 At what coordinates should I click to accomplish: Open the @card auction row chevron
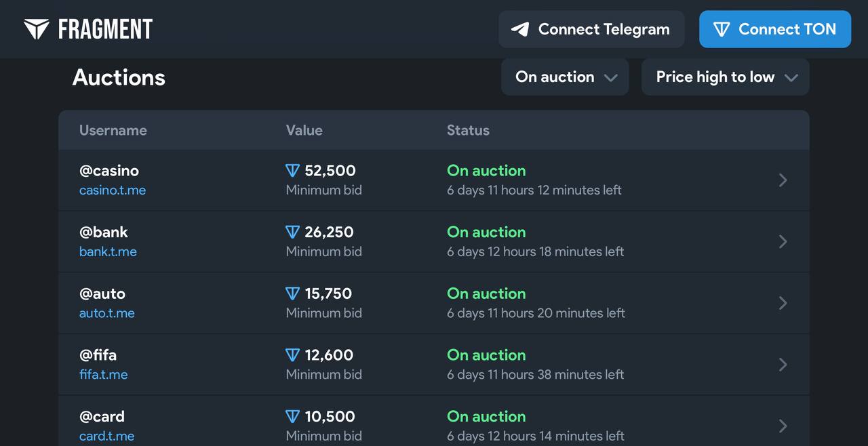point(783,426)
